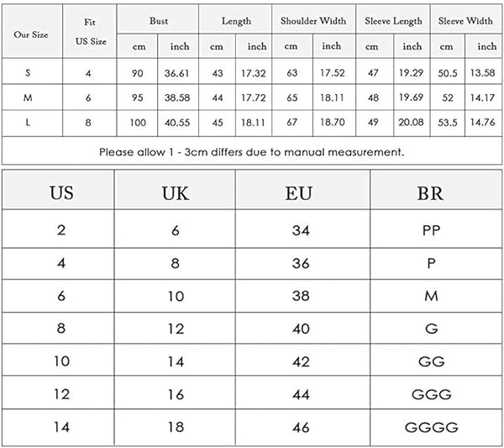Click the "EU" column header
The image size is (504, 448).
(299, 193)
